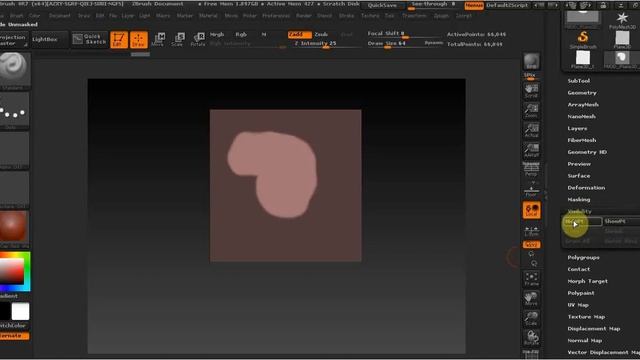Open the red material sphere selector

[x=14, y=228]
